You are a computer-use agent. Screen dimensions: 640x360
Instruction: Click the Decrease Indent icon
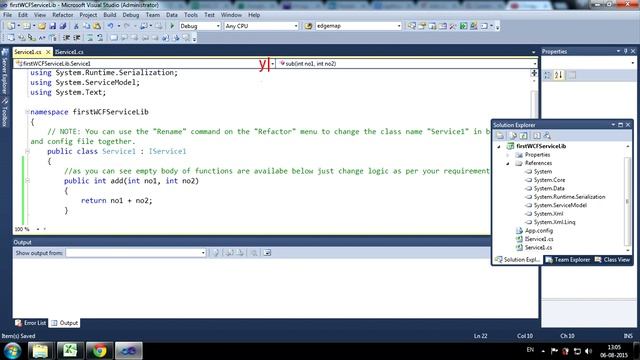[x=66, y=38]
